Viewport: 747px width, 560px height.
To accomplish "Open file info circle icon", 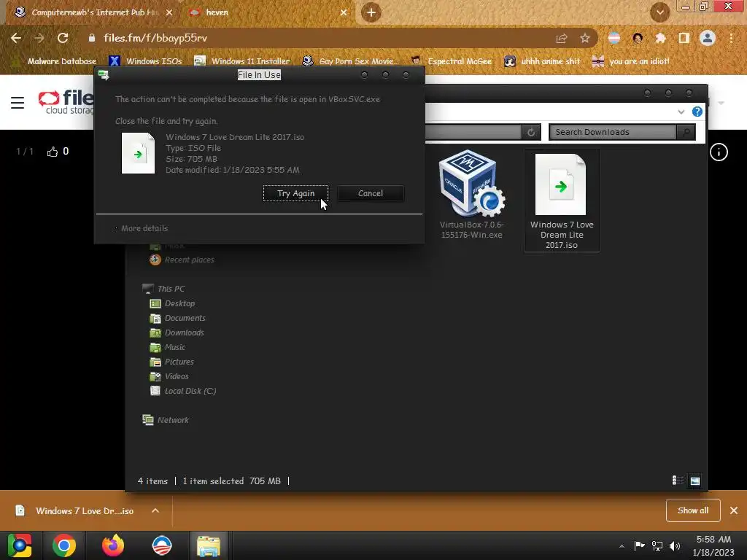I will 719,152.
